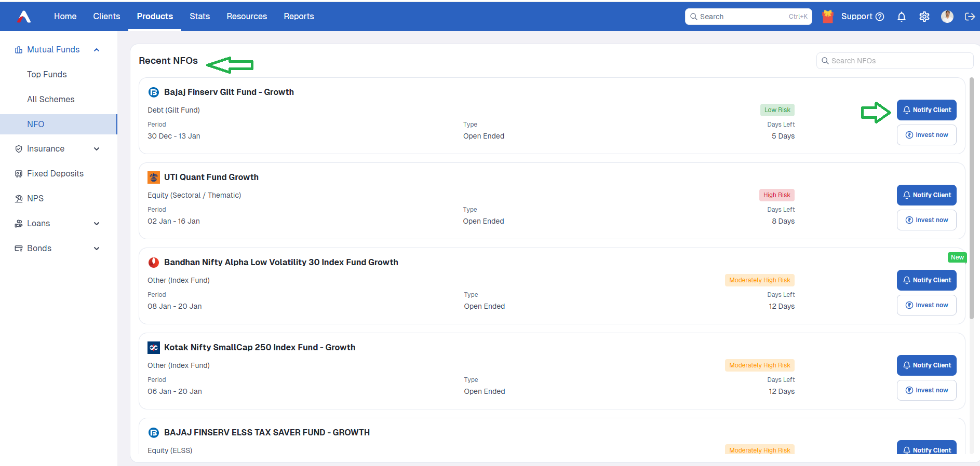980x466 pixels.
Task: Click the Search NFOs field
Action: click(895, 61)
